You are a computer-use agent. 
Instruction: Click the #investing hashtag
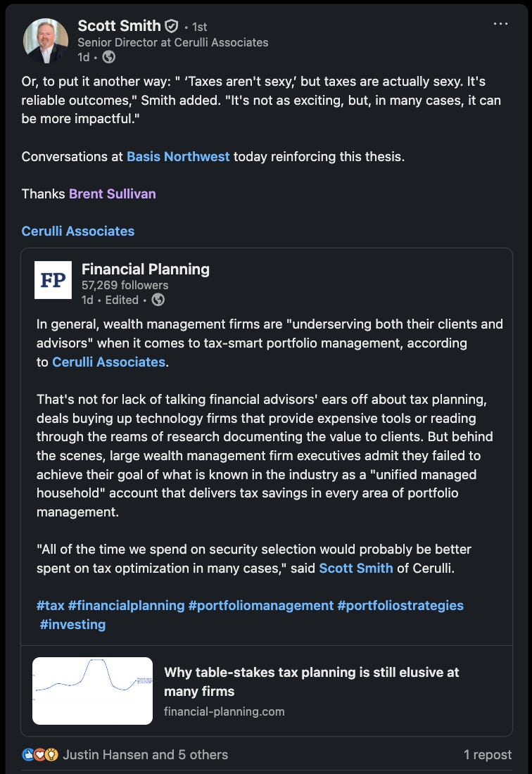tap(72, 624)
